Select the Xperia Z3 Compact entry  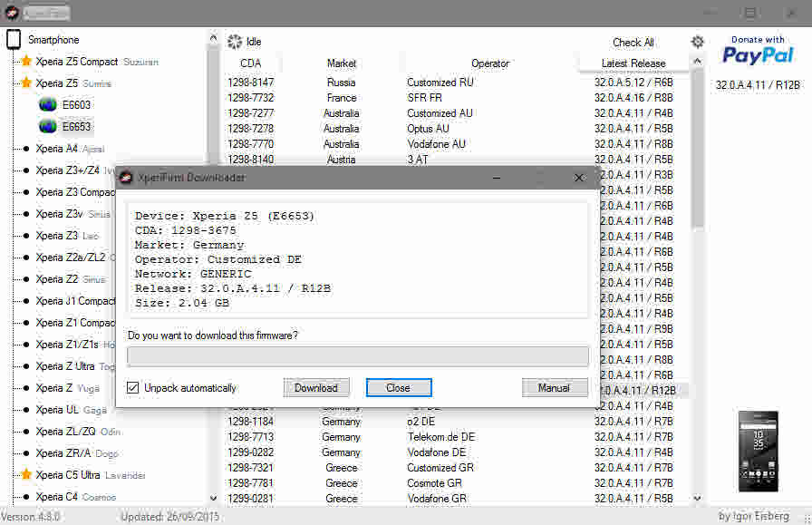click(75, 191)
